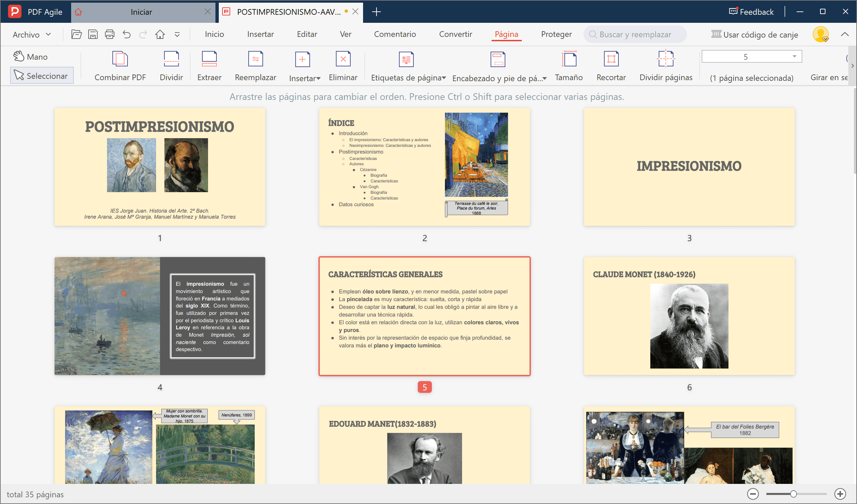Open the Archivo menu

pos(32,34)
